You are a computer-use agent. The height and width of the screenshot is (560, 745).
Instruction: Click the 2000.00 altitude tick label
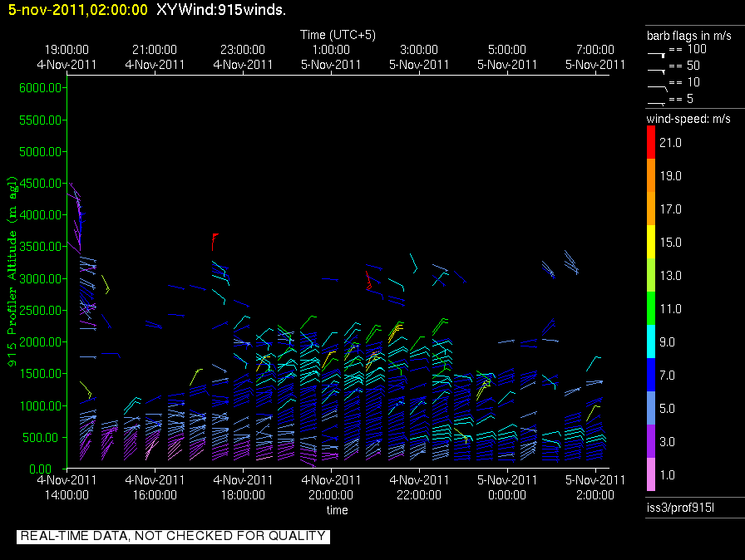pyautogui.click(x=41, y=342)
